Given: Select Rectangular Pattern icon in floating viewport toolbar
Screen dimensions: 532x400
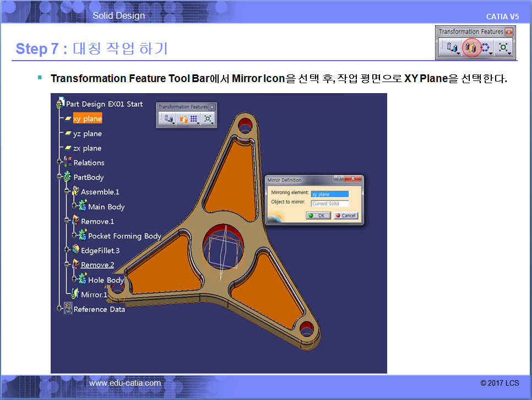Looking at the screenshot, I should [x=194, y=118].
